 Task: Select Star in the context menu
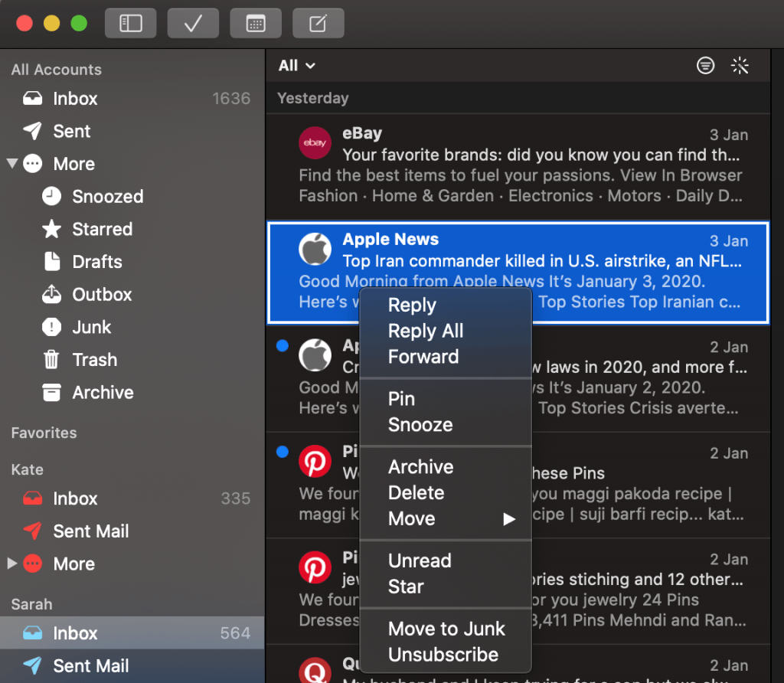pyautogui.click(x=446, y=587)
